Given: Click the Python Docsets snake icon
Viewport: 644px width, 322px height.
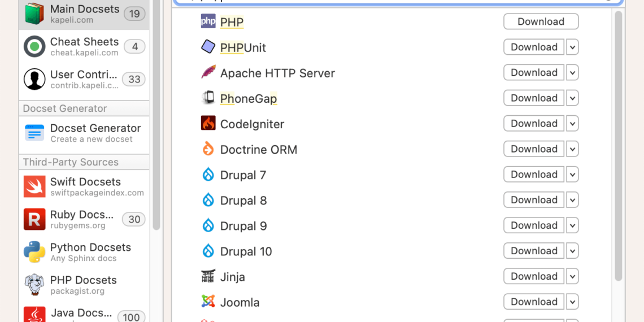Looking at the screenshot, I should [34, 252].
